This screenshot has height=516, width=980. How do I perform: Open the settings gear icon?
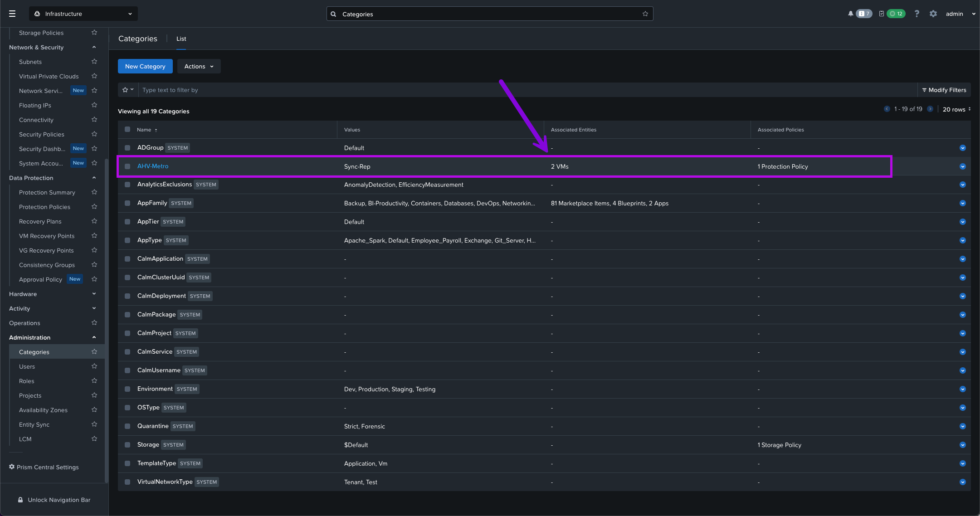pos(933,14)
